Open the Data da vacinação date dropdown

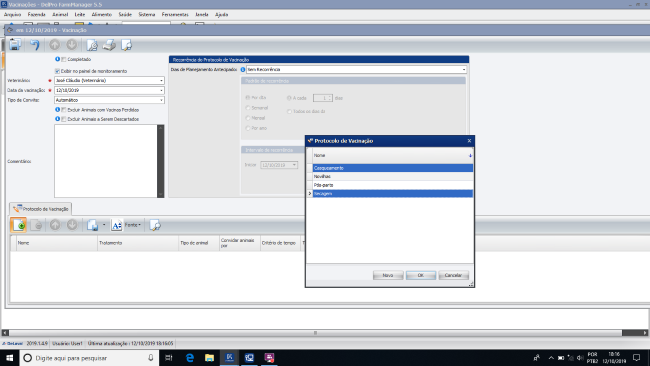161,90
